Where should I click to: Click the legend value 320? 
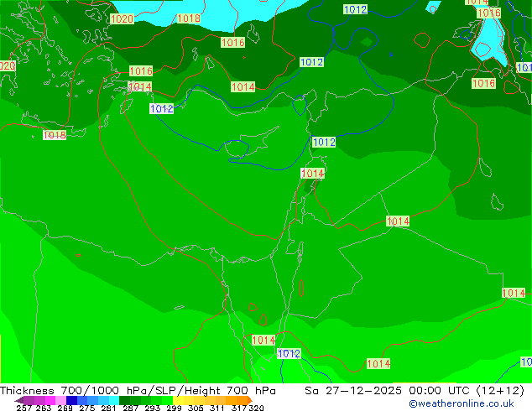[x=256, y=408]
